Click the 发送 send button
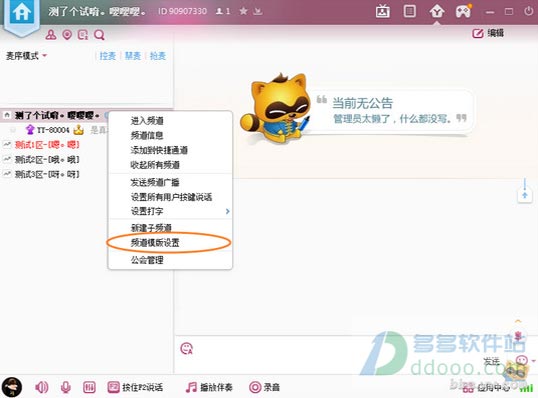 [x=491, y=361]
